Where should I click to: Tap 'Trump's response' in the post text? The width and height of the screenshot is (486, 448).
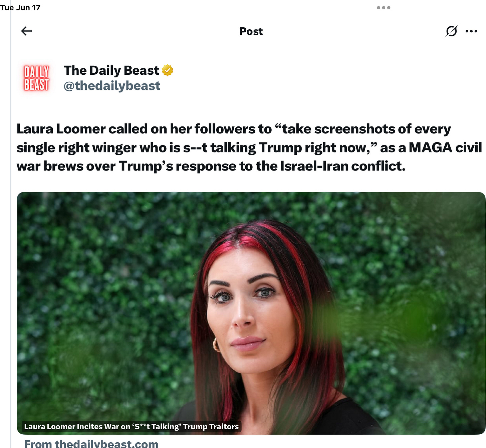click(x=177, y=166)
